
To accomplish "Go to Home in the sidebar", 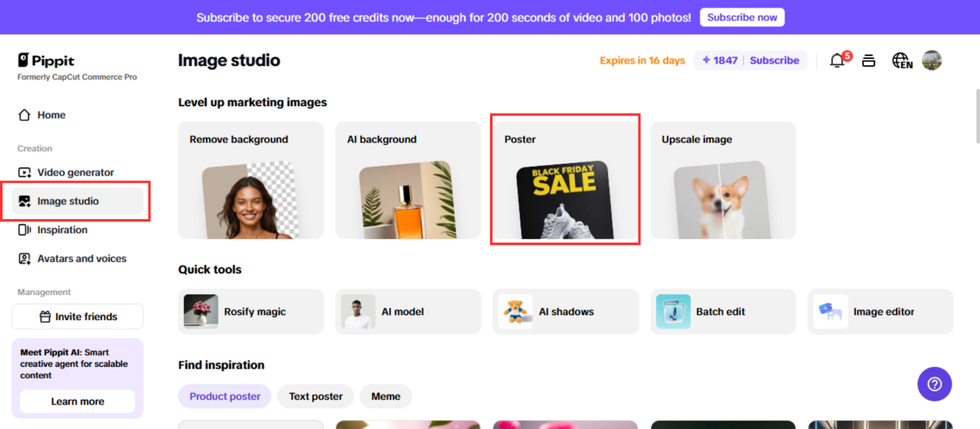I will pyautogui.click(x=51, y=115).
